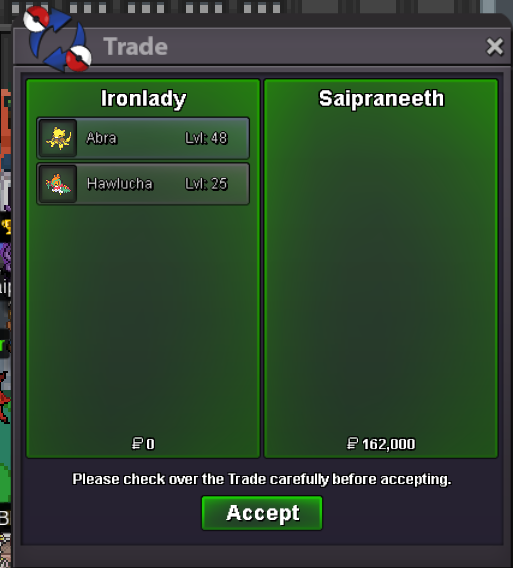Click the Saipraneeth player name heading
513x568 pixels.
(x=381, y=99)
